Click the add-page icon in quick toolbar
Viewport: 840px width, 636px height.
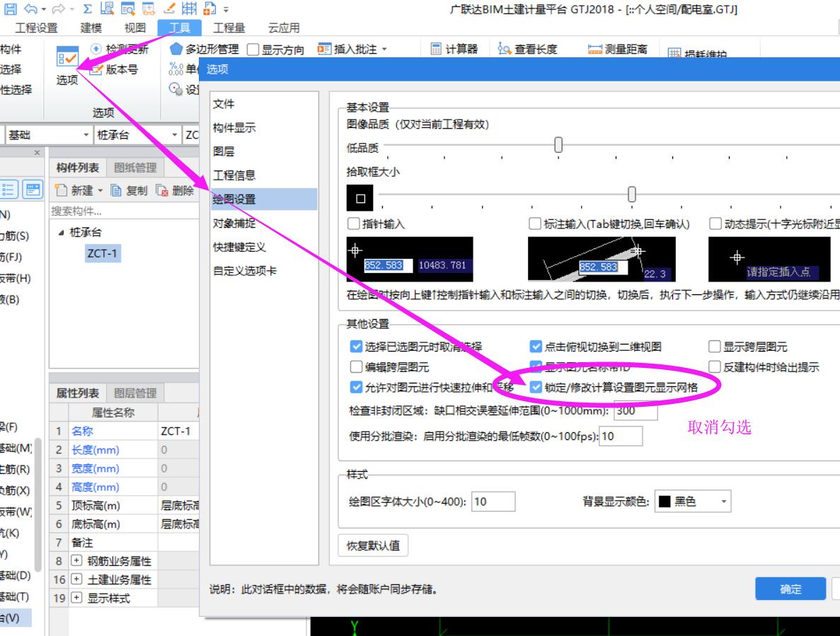click(x=210, y=8)
